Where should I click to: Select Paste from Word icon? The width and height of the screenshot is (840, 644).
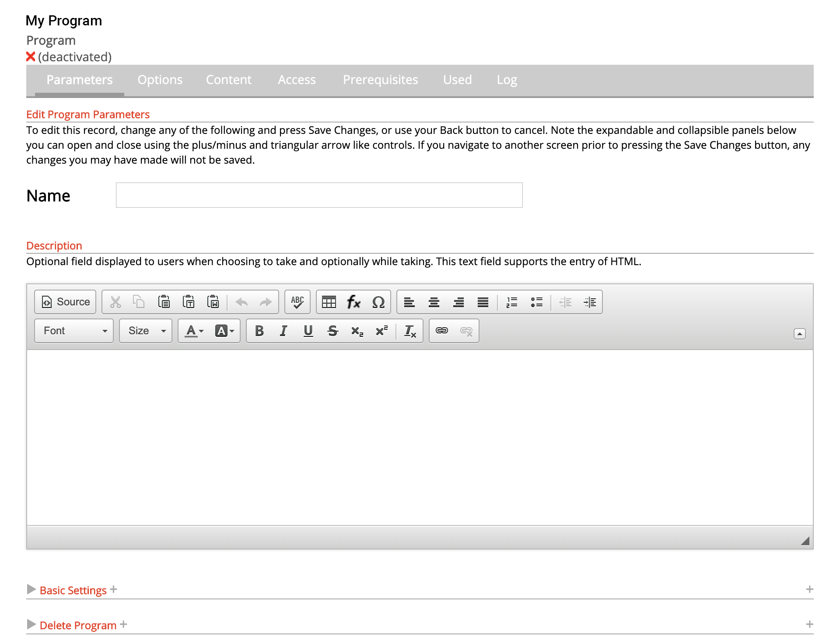(213, 302)
